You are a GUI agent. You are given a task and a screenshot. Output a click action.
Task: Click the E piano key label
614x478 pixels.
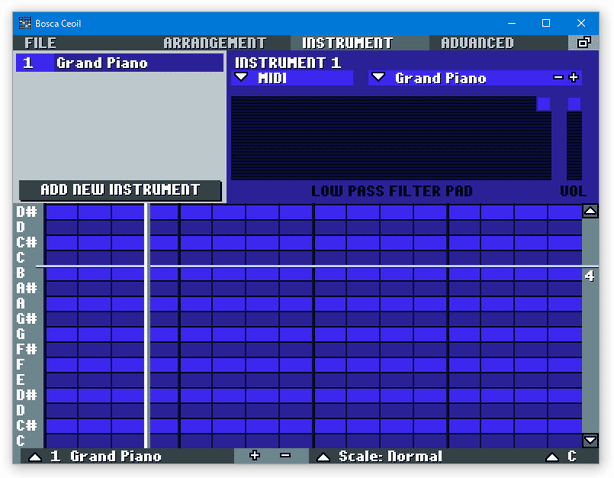[21, 380]
